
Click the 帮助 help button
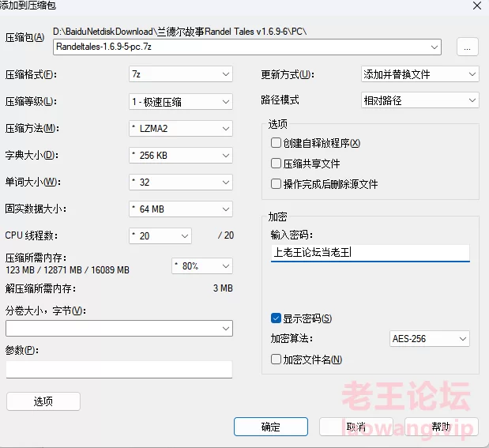pyautogui.click(x=442, y=427)
